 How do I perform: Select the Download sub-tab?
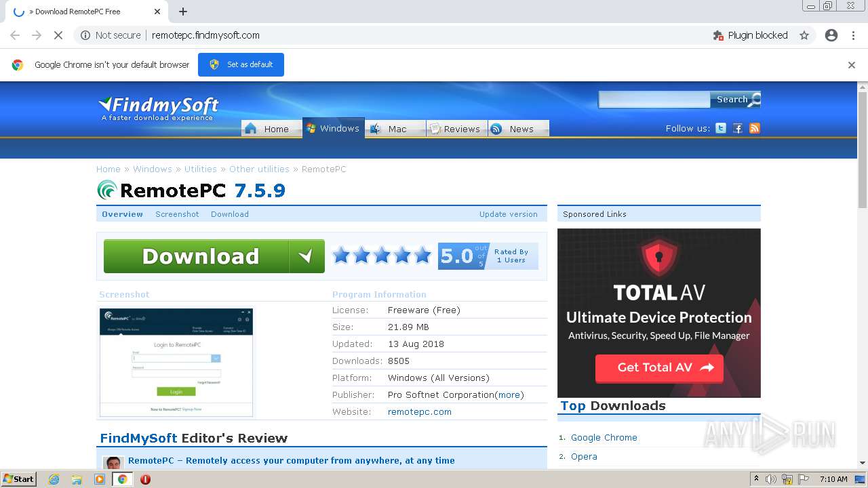[x=230, y=214]
